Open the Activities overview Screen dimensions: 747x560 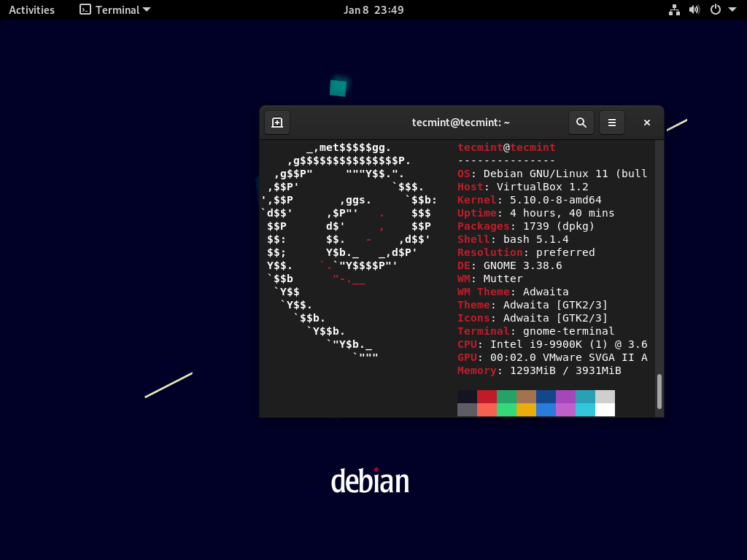[x=31, y=9]
